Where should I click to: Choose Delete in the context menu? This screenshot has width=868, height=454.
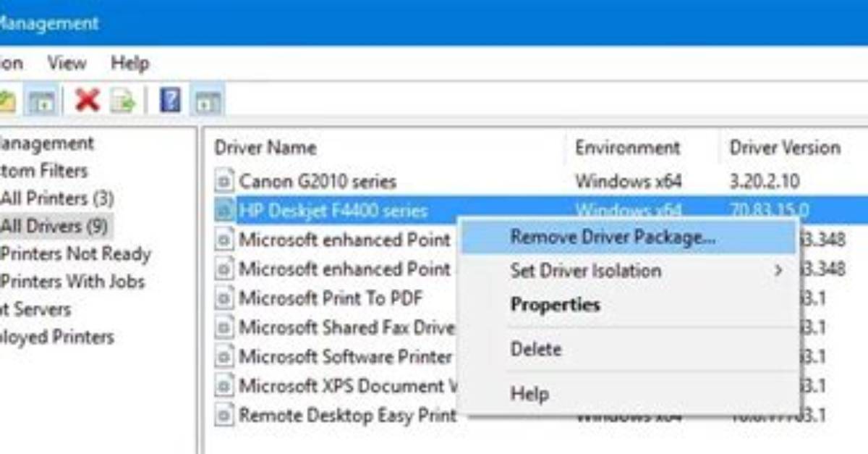click(x=629, y=349)
